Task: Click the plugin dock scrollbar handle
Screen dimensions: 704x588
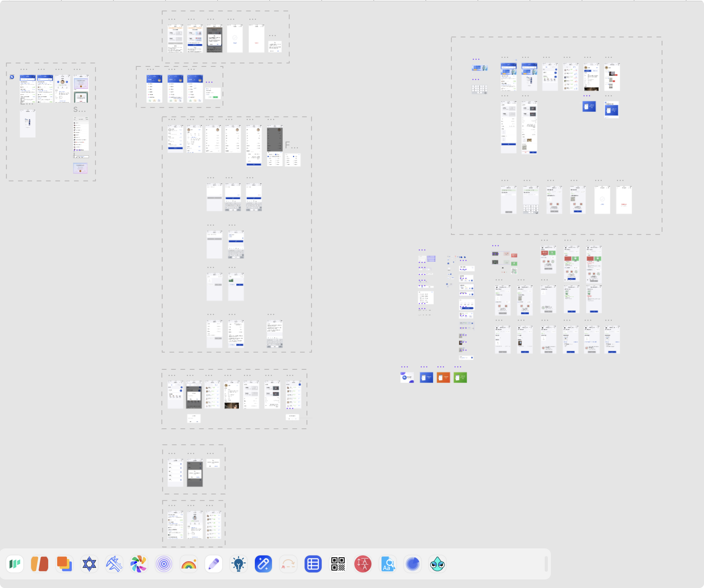Action: click(546, 564)
